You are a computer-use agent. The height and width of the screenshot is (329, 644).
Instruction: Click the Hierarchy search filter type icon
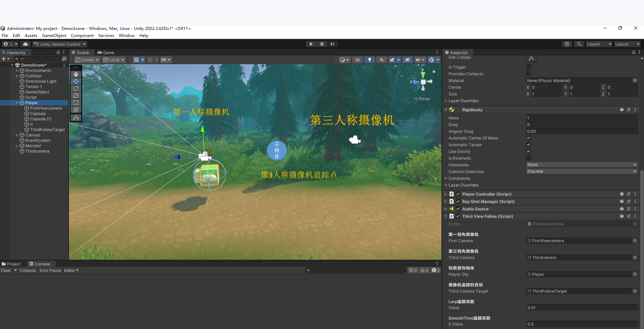click(x=64, y=59)
